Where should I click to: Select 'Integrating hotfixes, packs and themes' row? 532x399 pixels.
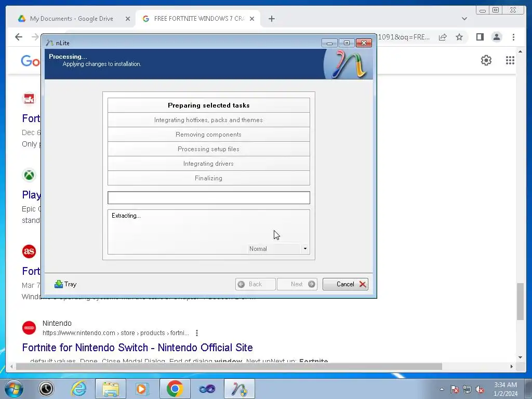(x=209, y=120)
